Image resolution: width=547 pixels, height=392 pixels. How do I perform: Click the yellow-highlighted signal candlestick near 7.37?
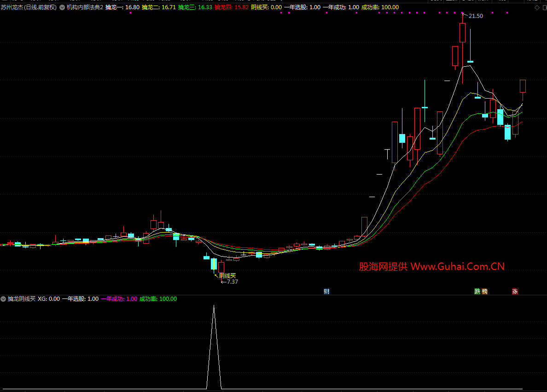(x=214, y=264)
